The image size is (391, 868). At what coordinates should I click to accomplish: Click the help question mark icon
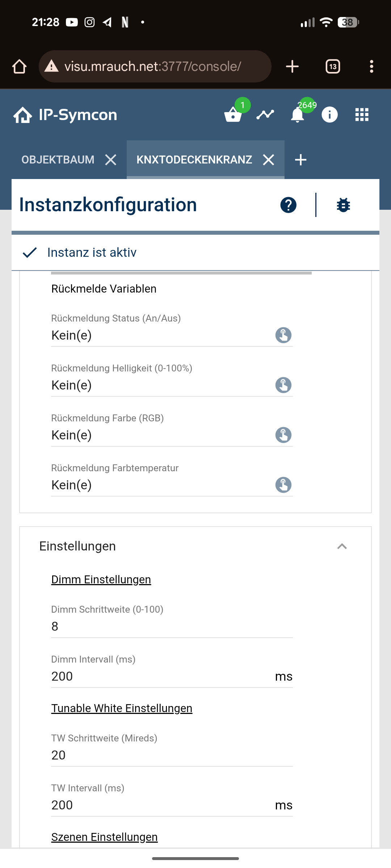[288, 205]
